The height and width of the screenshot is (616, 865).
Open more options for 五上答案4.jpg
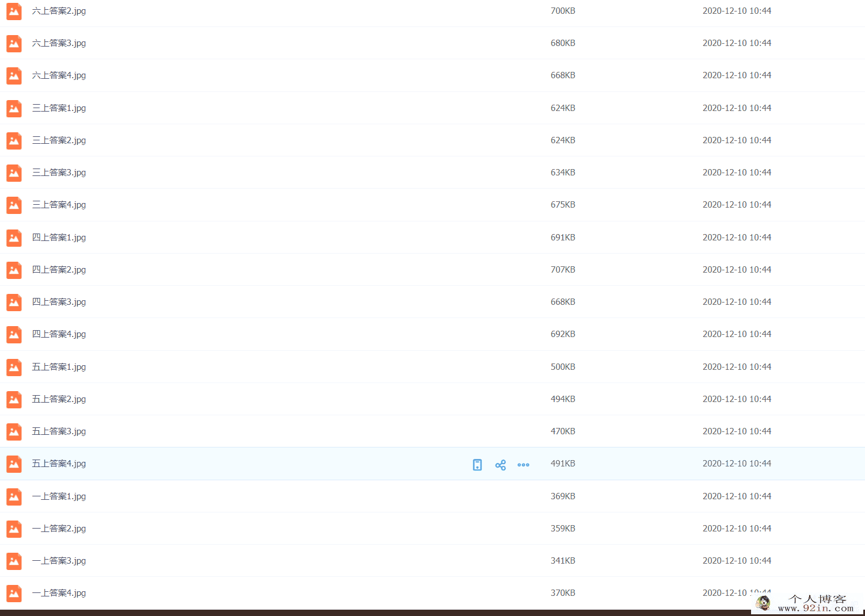pyautogui.click(x=523, y=465)
